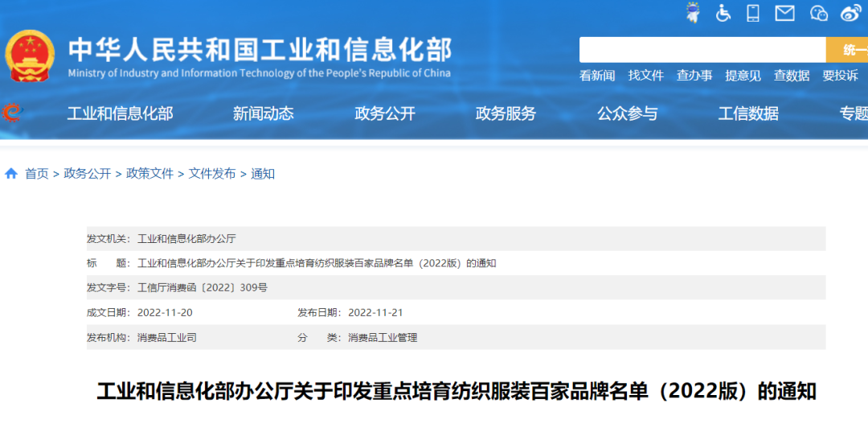Follow the 提意见 quick link
This screenshot has width=868, height=424.
[743, 76]
